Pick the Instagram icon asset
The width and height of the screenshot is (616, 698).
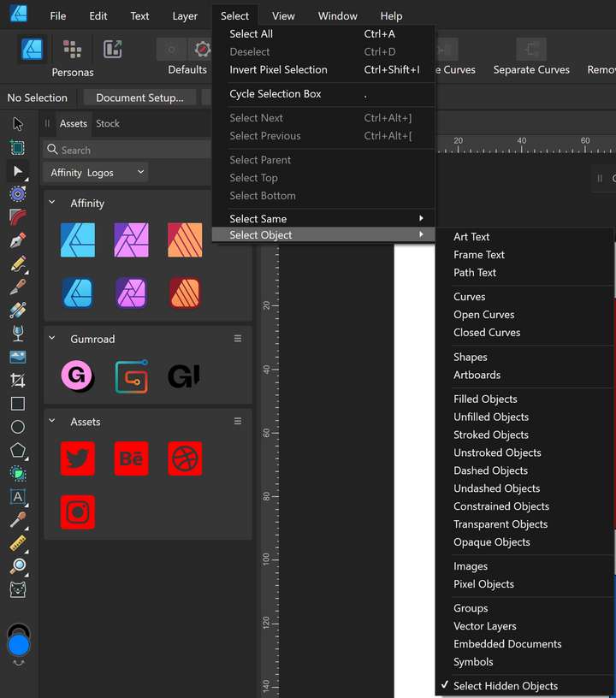click(x=78, y=512)
